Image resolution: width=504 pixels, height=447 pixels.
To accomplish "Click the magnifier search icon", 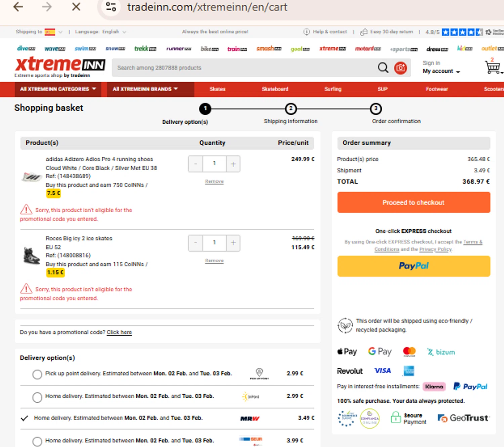I will [383, 68].
